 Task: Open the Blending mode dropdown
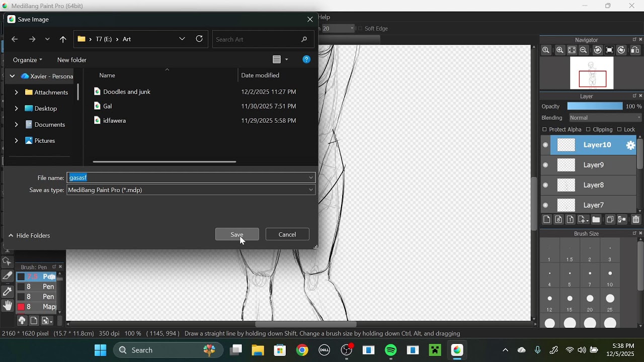605,118
